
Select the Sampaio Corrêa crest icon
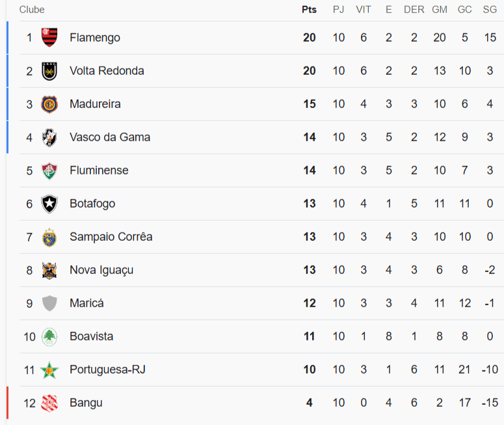tap(49, 237)
